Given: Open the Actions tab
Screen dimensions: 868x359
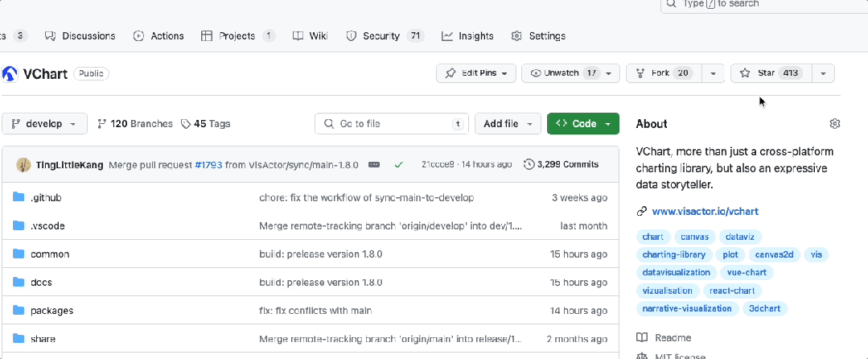Looking at the screenshot, I should [158, 36].
